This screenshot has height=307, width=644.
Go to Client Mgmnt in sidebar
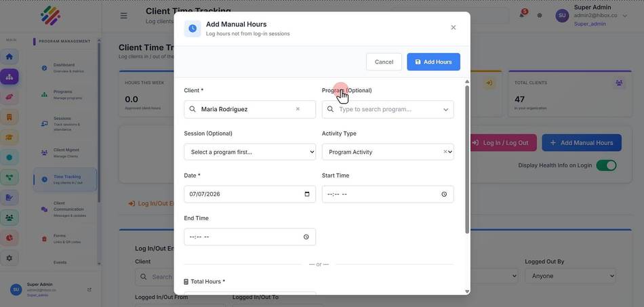(65, 152)
